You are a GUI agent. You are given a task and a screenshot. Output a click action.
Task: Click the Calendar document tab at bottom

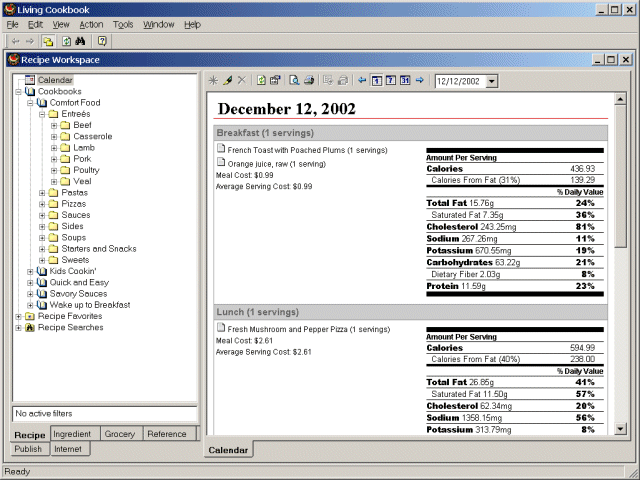tap(228, 450)
